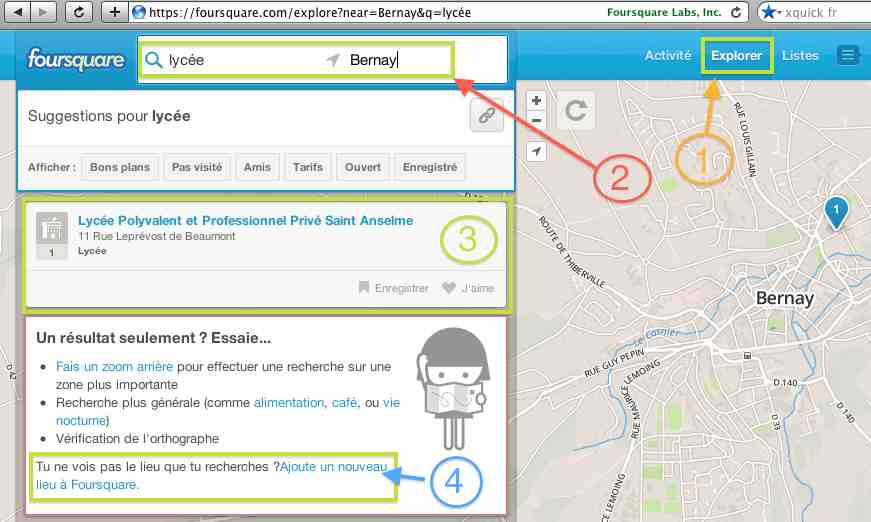Toggle the Tarifs filter
This screenshot has width=871, height=522.
(x=308, y=167)
